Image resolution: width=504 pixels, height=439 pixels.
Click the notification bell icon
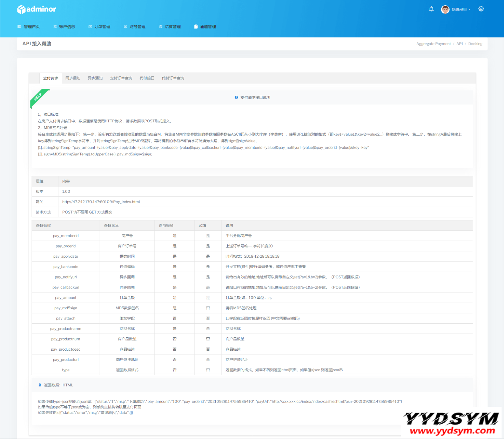tap(431, 9)
